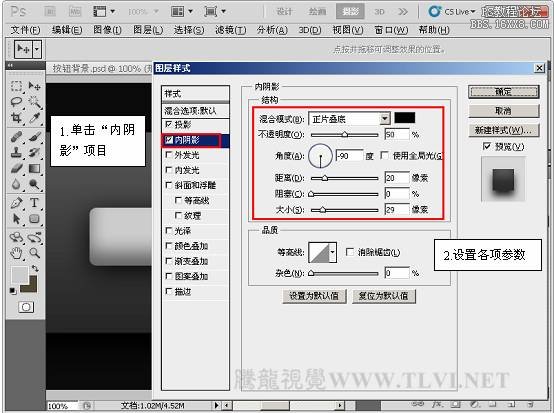Select the Pen tool
554x413 pixels.
pyautogui.click(x=16, y=203)
